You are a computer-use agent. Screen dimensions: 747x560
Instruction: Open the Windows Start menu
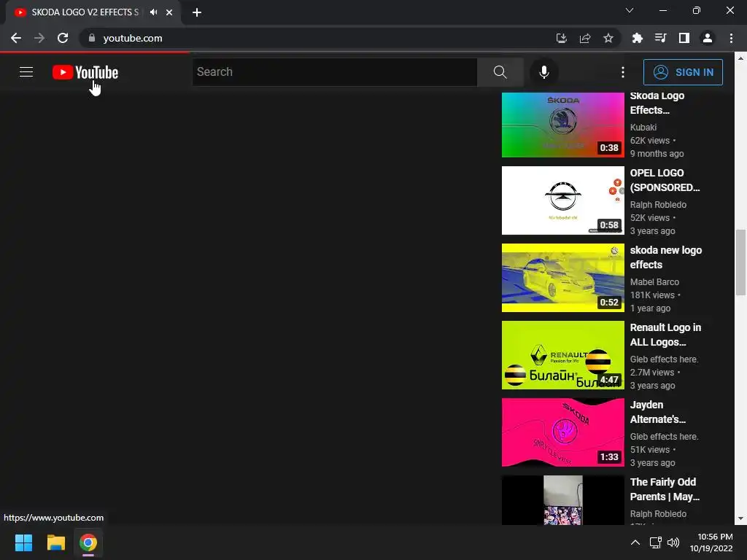point(23,542)
